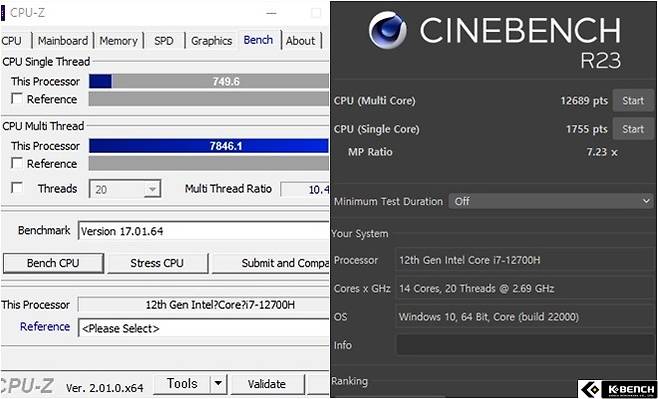658x399 pixels.
Task: Click the CPU-Z title bar app icon
Action: pos(3,13)
